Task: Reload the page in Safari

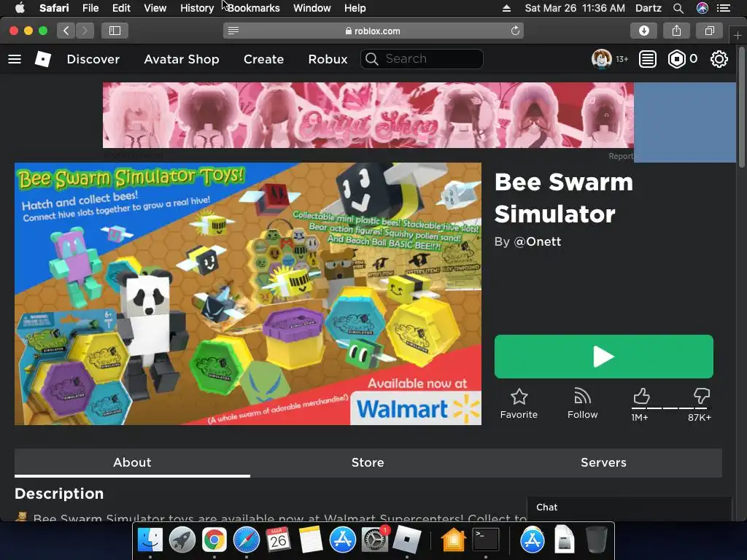Action: pyautogui.click(x=515, y=31)
